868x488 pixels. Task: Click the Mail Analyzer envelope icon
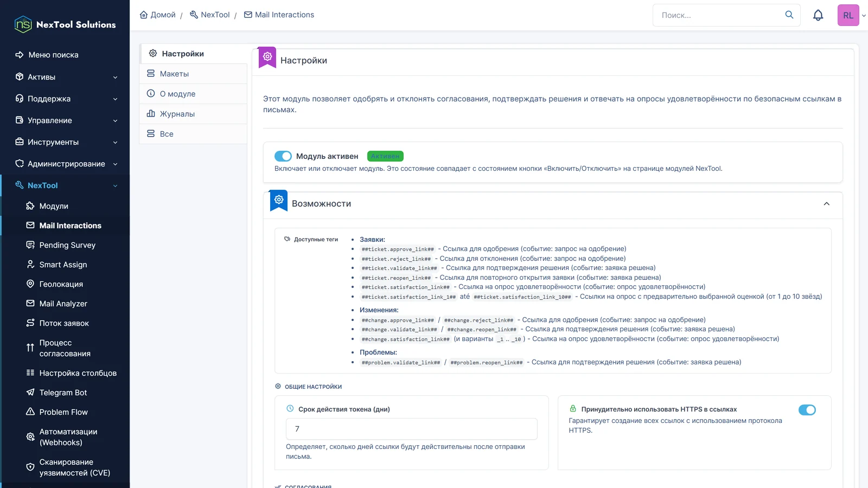[x=30, y=304]
